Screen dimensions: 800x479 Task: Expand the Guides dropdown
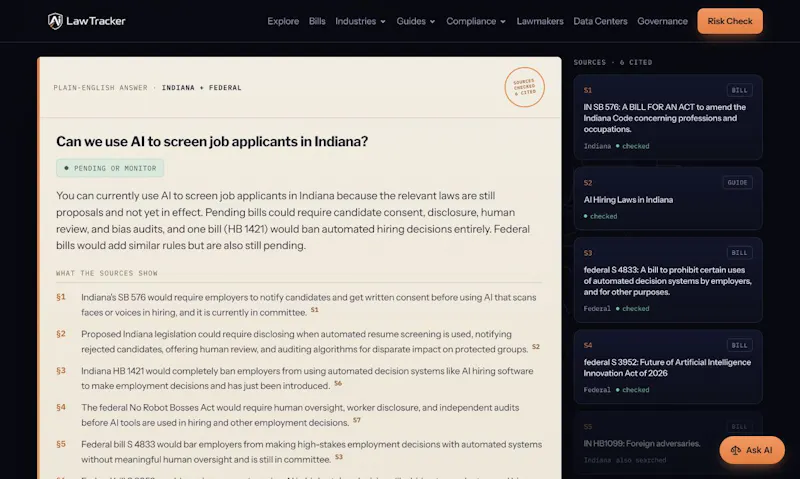[x=416, y=21]
